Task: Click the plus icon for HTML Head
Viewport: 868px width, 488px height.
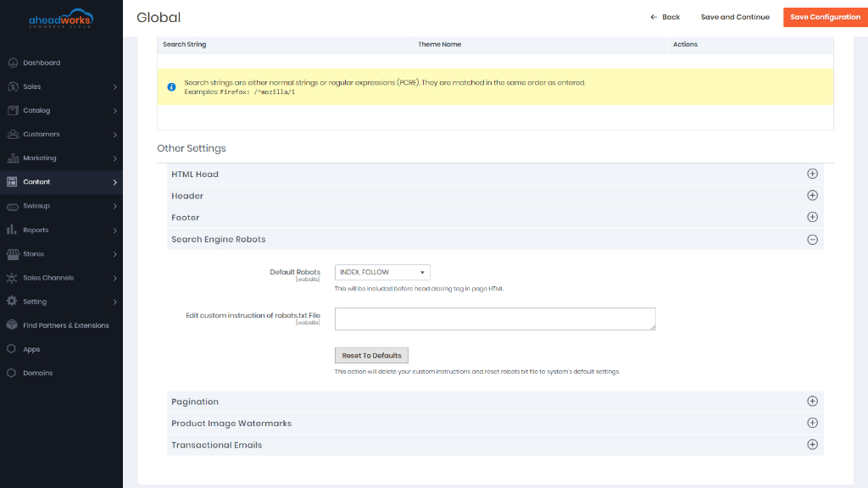Action: point(812,174)
